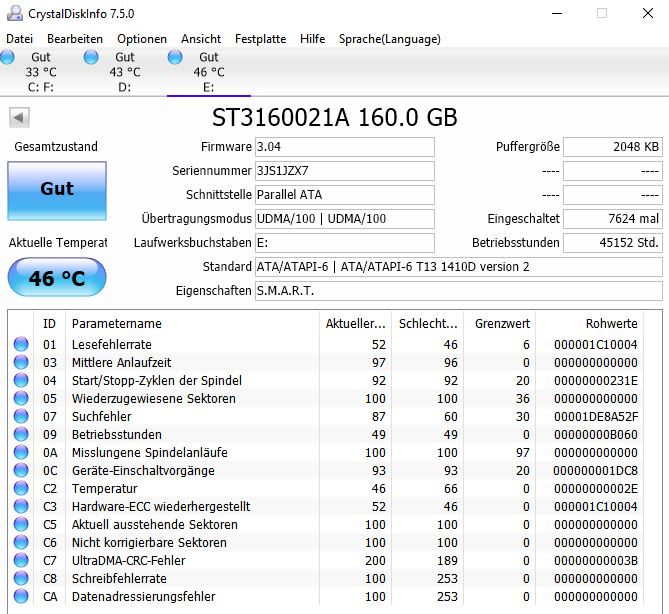The image size is (669, 614).
Task: Select the E: disk tab at 46 °C
Action: (x=209, y=72)
